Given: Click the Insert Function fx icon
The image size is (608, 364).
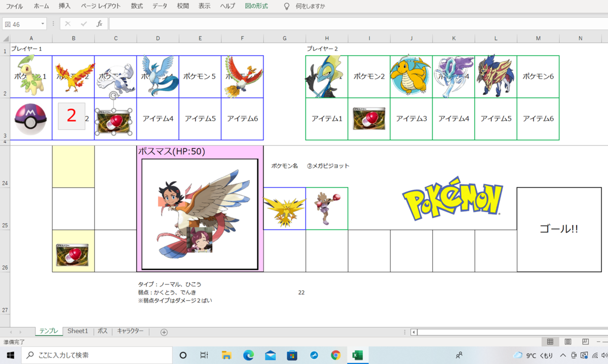Looking at the screenshot, I should click(100, 24).
